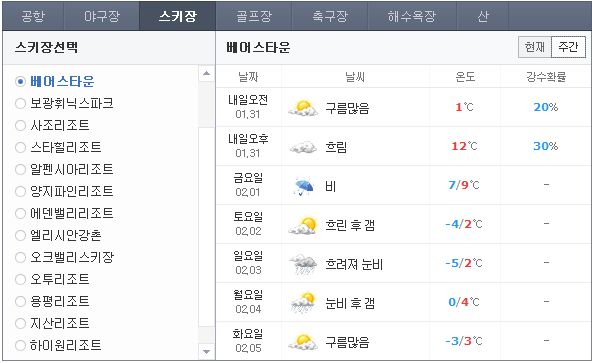Switch to the 산 tab
This screenshot has width=592, height=363.
pos(483,16)
